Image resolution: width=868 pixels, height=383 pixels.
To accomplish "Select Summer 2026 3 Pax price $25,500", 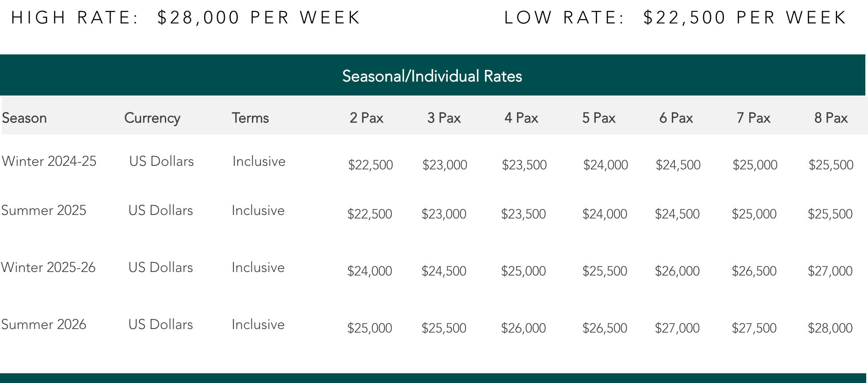I will click(444, 328).
